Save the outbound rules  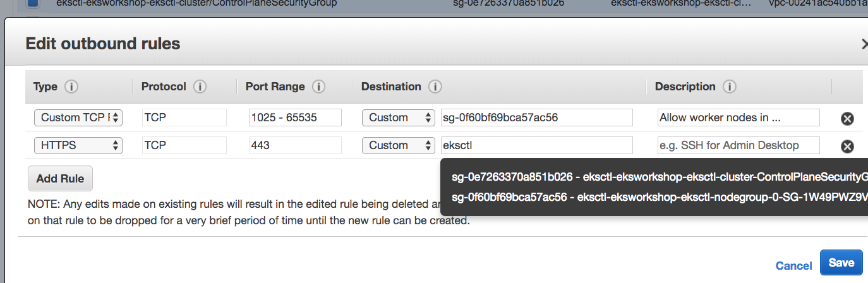[x=841, y=263]
